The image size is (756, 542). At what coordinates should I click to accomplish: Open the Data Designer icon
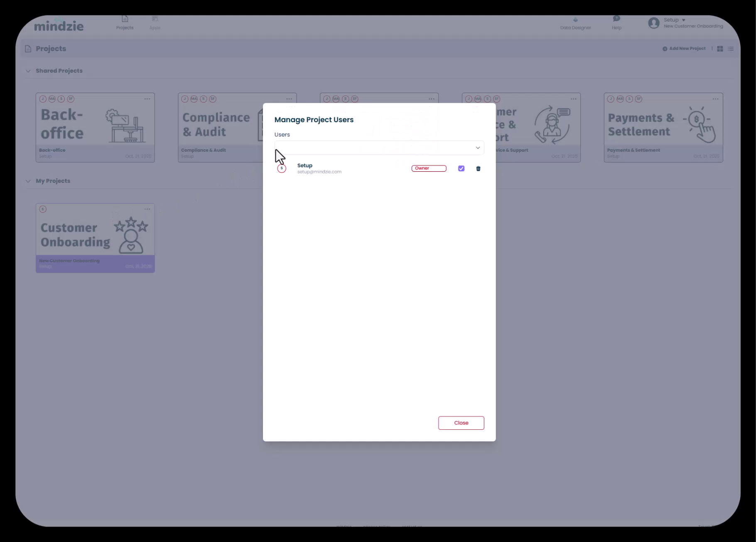(x=575, y=22)
